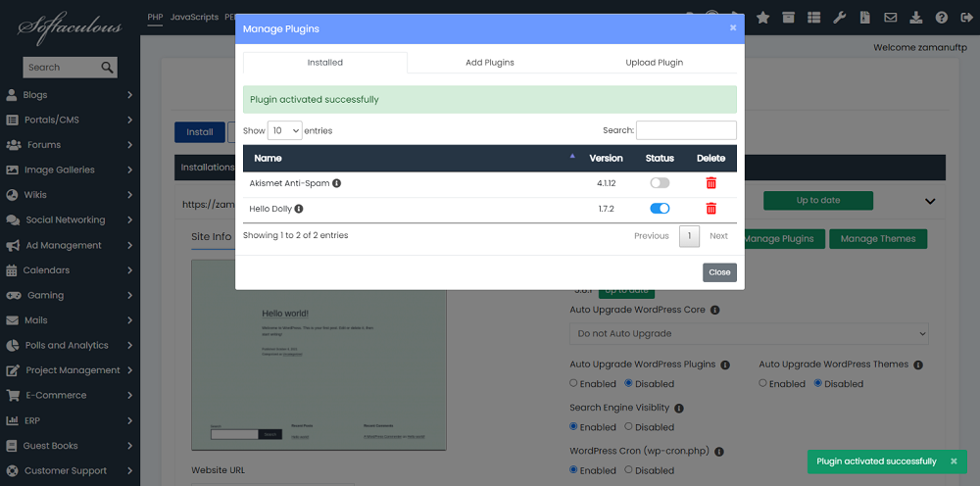This screenshot has width=980, height=486.
Task: Enable the Akismet Anti-Spam status toggle
Action: [660, 183]
